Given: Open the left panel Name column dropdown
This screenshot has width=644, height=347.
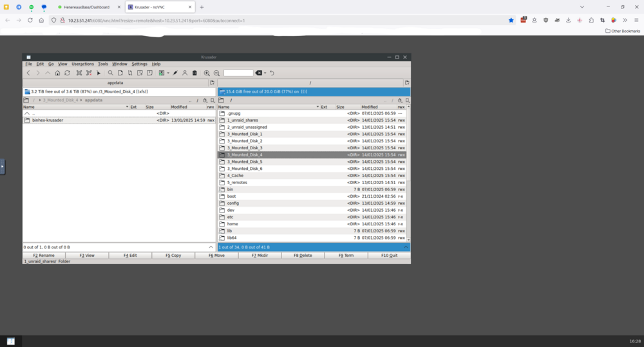Looking at the screenshot, I should coord(127,107).
